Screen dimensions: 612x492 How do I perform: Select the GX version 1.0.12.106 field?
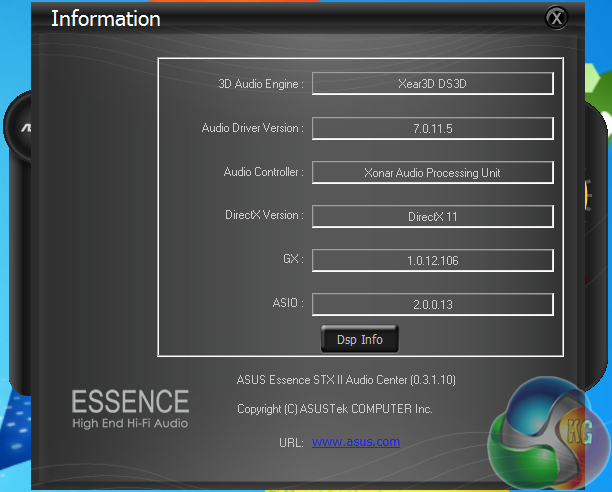point(432,260)
